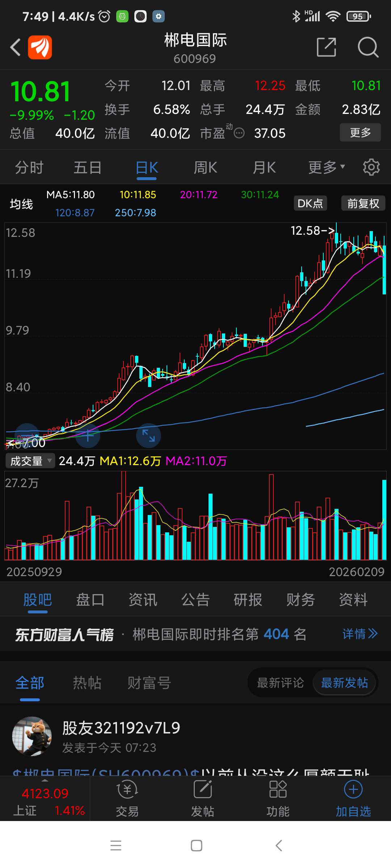
Task: Open the 资讯 news tab
Action: [143, 600]
